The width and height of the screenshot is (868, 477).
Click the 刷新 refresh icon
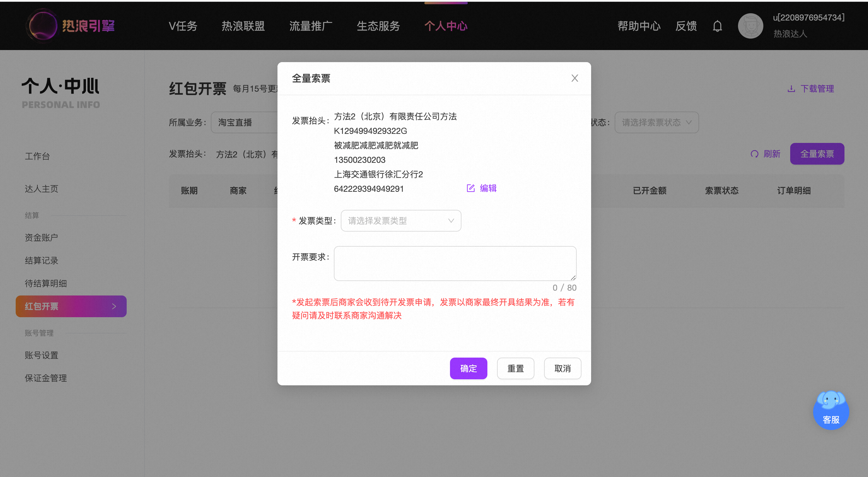coord(754,154)
